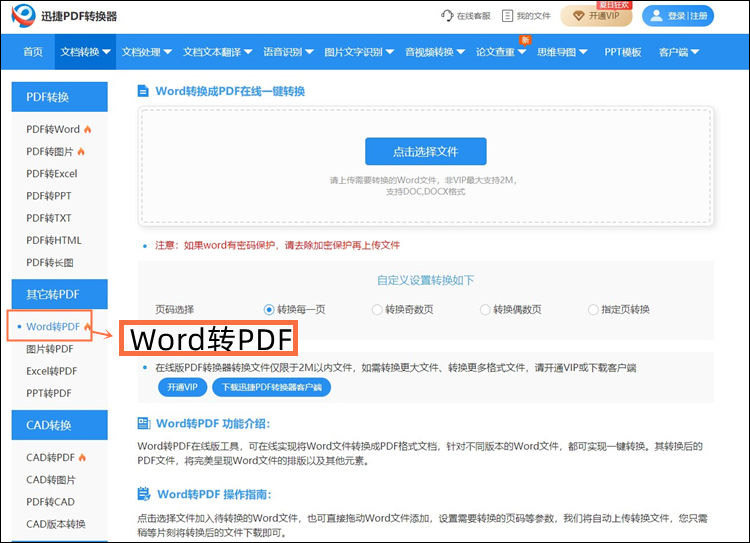Select the 指定页转换 radio option

[x=593, y=310]
